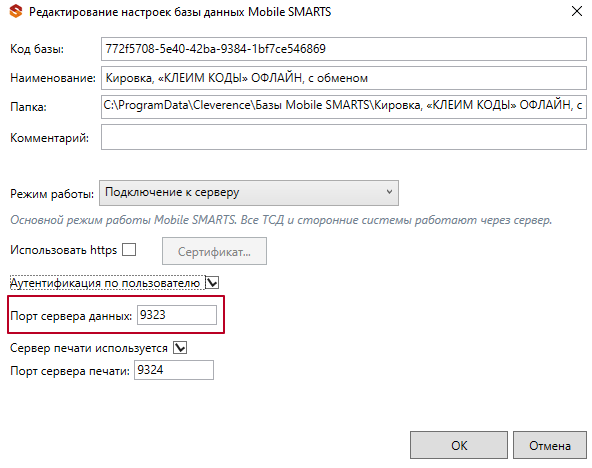The width and height of the screenshot is (592, 468).
Task: Click the Использовать https label
Action: [x=63, y=250]
